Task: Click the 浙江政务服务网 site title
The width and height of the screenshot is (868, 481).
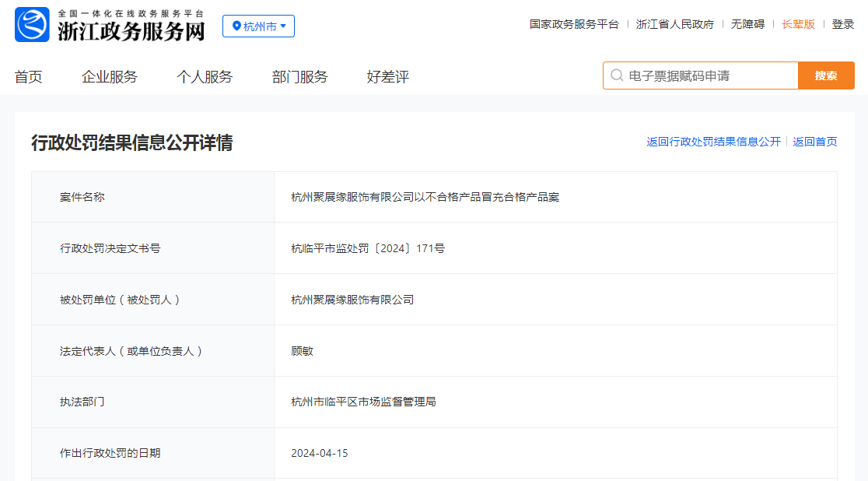Action: pos(131,31)
